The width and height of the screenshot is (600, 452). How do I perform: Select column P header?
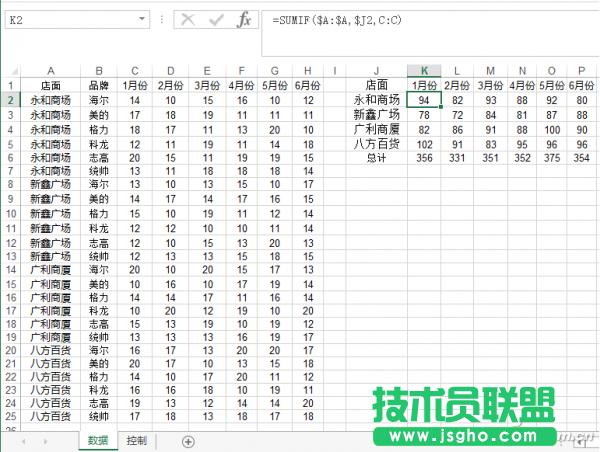[581, 70]
